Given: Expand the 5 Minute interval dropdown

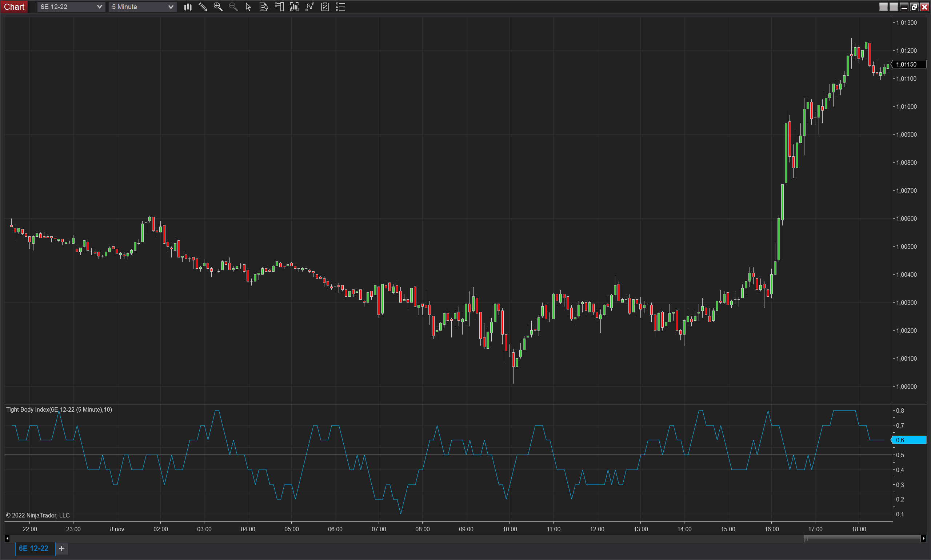Looking at the screenshot, I should pyautogui.click(x=143, y=7).
